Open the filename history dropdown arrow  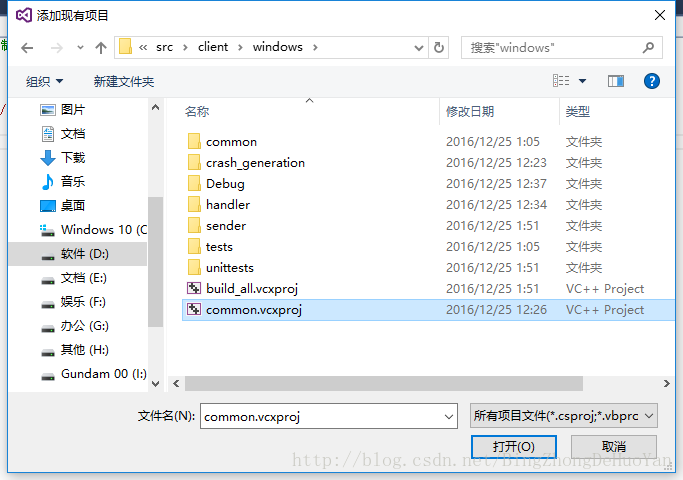[449, 416]
